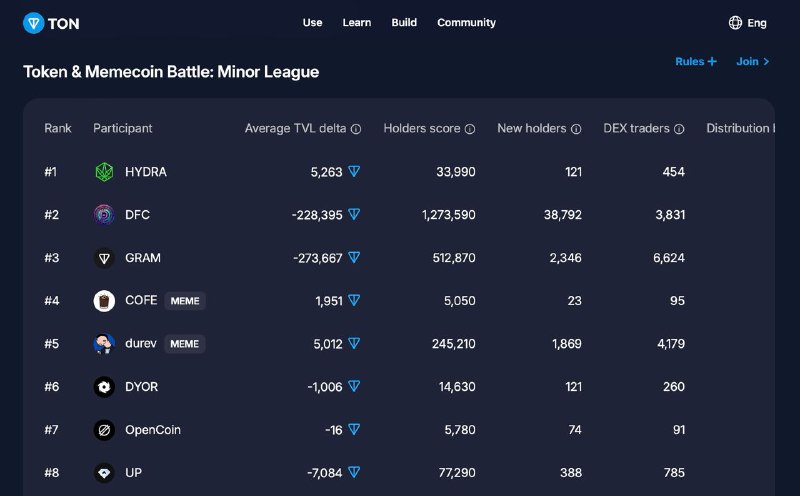Click the HYDRA token icon

[x=104, y=172]
